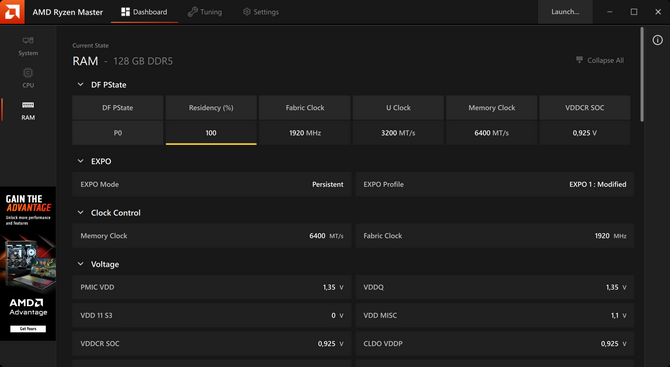Click the Residency value 100
This screenshot has width=670, height=367.
tap(211, 133)
